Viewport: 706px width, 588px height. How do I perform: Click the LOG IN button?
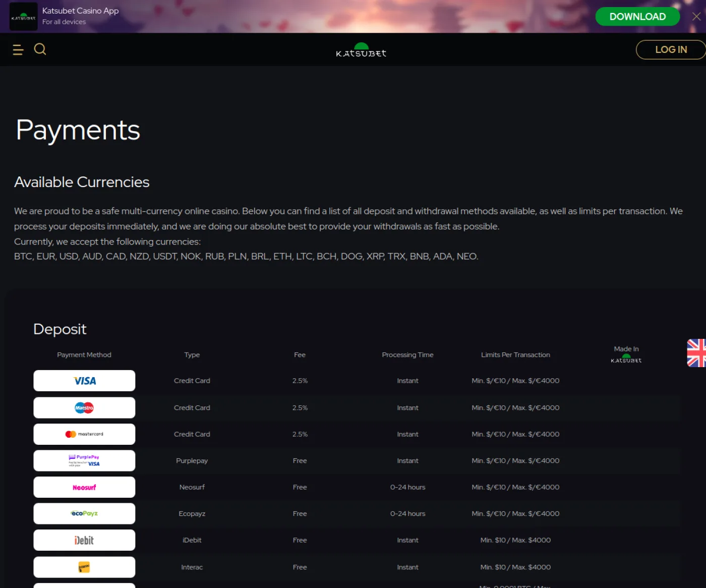(x=671, y=49)
